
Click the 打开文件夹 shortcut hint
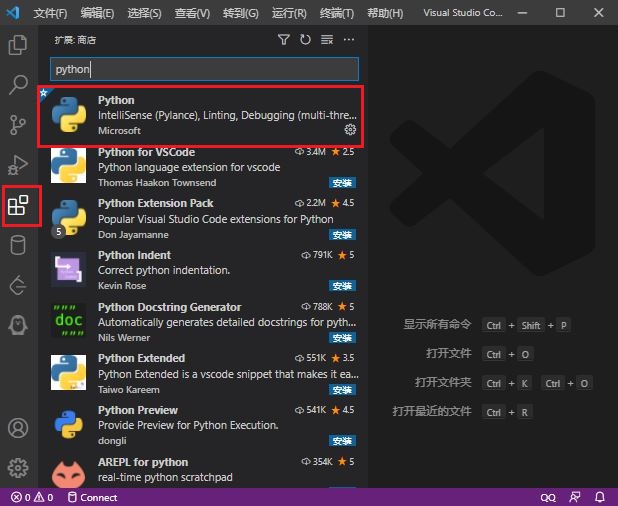[x=443, y=382]
